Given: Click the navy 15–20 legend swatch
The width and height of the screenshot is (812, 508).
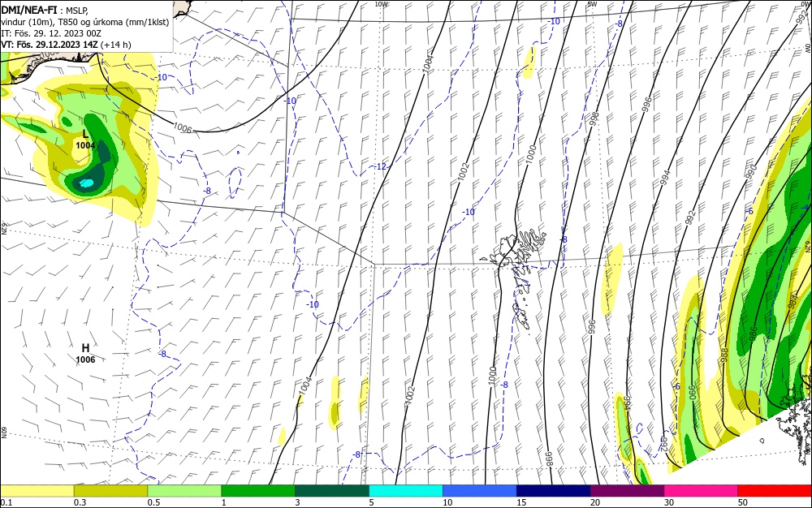Looking at the screenshot, I should (x=554, y=491).
